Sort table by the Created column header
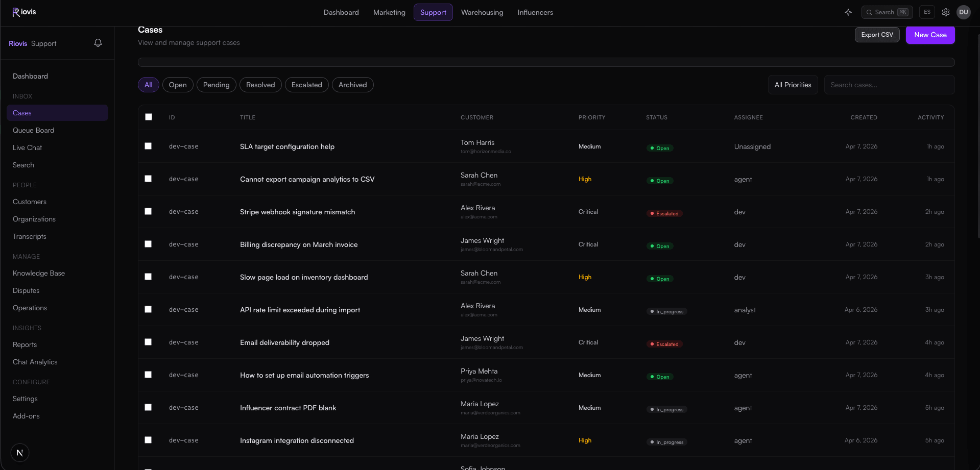Image resolution: width=980 pixels, height=470 pixels. pos(864,117)
